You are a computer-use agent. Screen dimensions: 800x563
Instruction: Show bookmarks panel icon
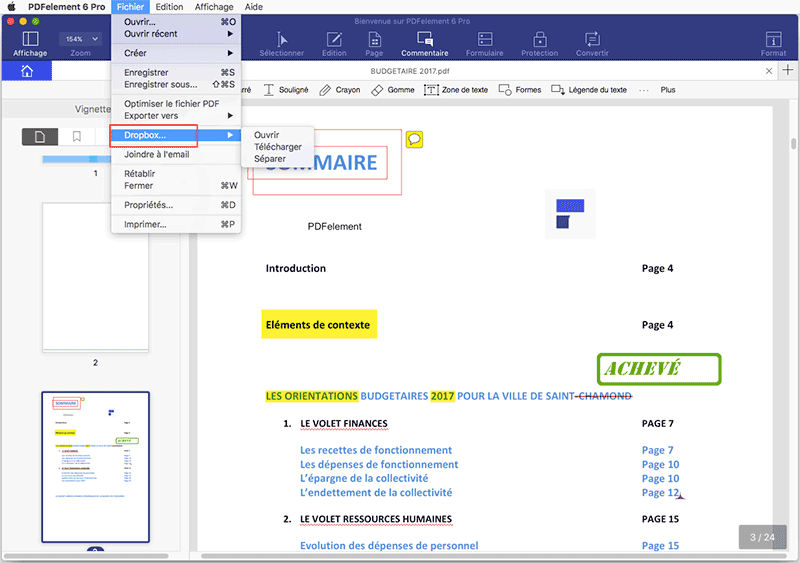77,137
